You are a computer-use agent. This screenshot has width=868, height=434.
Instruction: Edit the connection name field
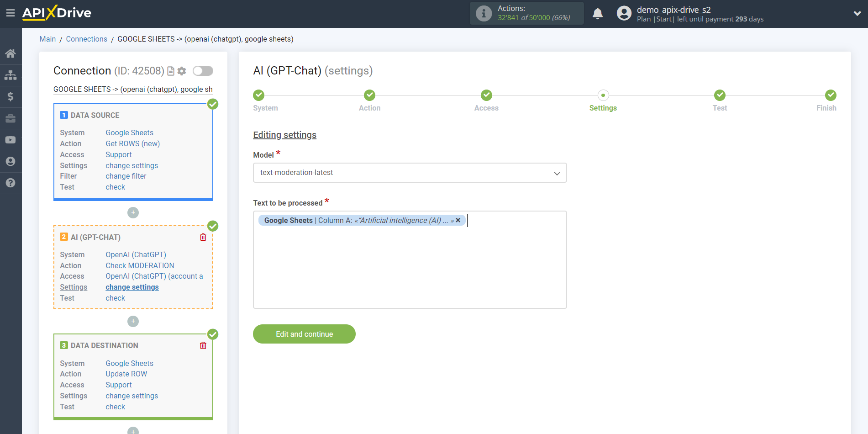point(133,90)
